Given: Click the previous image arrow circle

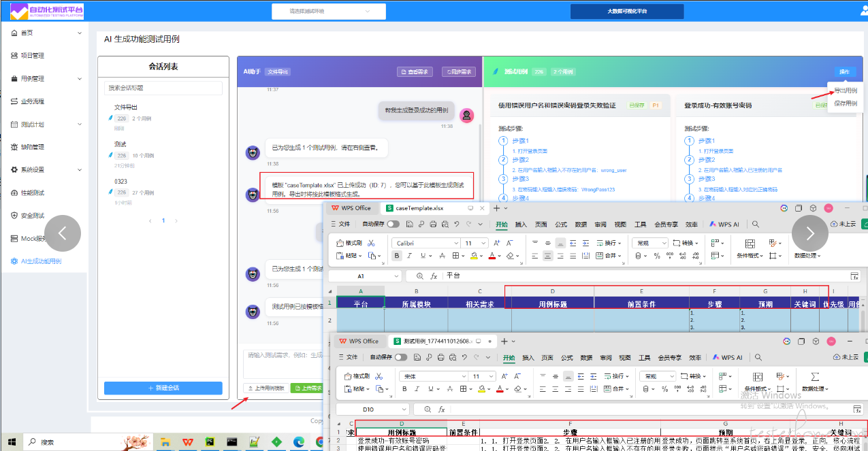Looking at the screenshot, I should tap(63, 233).
